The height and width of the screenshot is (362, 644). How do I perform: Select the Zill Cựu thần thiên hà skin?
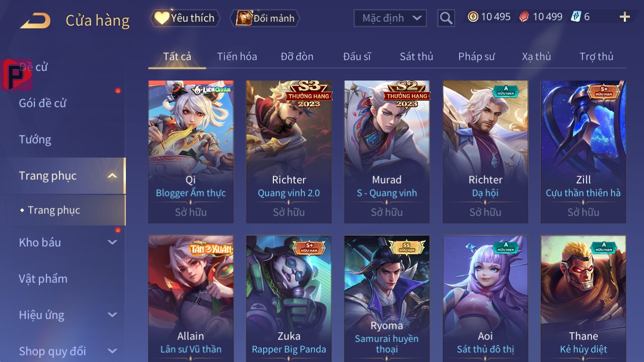583,152
